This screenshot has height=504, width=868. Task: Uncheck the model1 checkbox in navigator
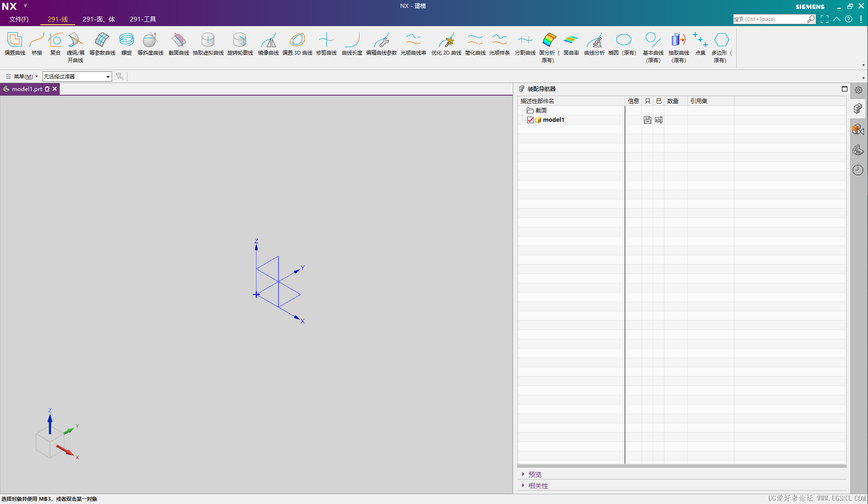pyautogui.click(x=530, y=120)
